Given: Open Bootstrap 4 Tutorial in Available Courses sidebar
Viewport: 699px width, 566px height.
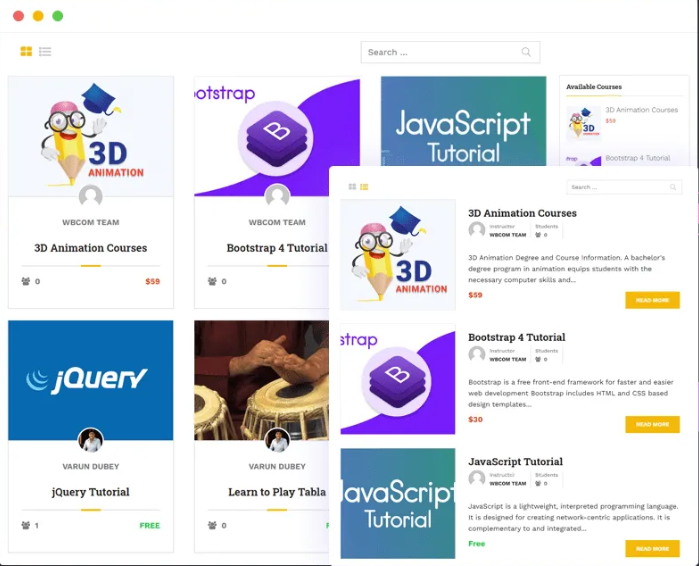Looking at the screenshot, I should pyautogui.click(x=638, y=158).
